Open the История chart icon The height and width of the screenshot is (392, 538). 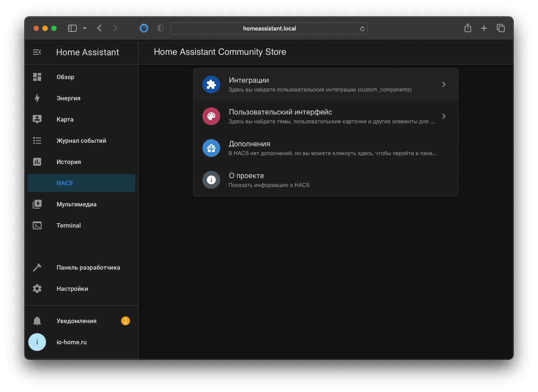point(37,162)
